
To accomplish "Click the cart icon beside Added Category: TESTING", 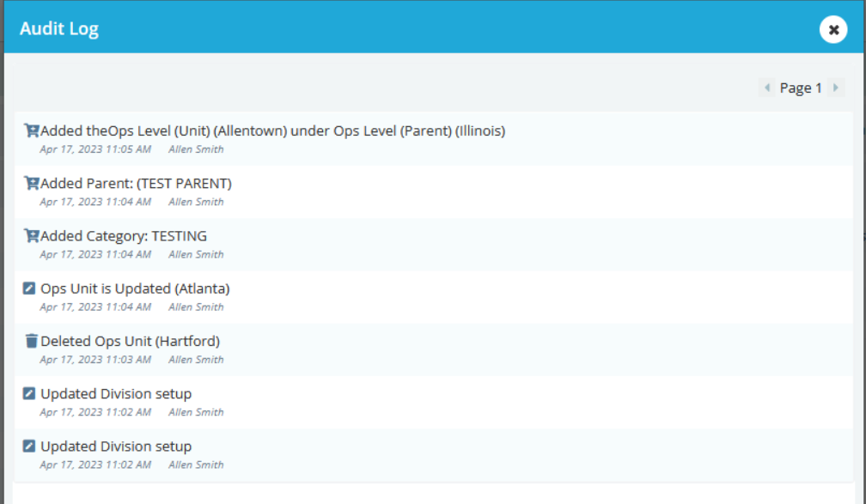I will pyautogui.click(x=32, y=236).
